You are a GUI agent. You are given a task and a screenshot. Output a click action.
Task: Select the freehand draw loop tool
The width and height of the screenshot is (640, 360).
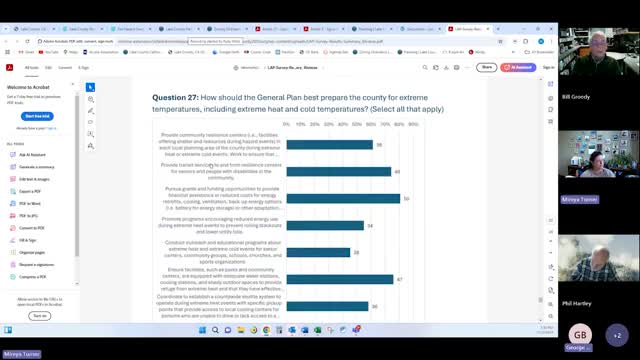tap(91, 122)
